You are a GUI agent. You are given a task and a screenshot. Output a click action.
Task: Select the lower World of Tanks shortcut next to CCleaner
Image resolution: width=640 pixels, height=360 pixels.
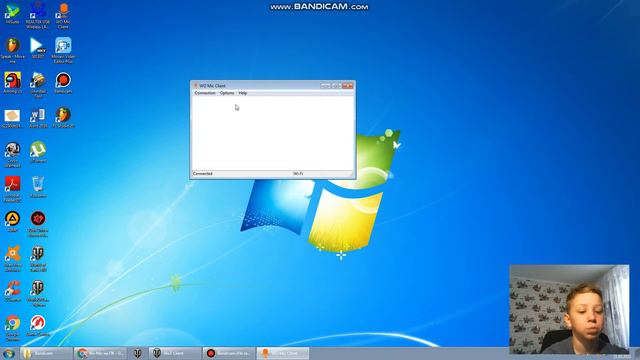[x=38, y=293]
